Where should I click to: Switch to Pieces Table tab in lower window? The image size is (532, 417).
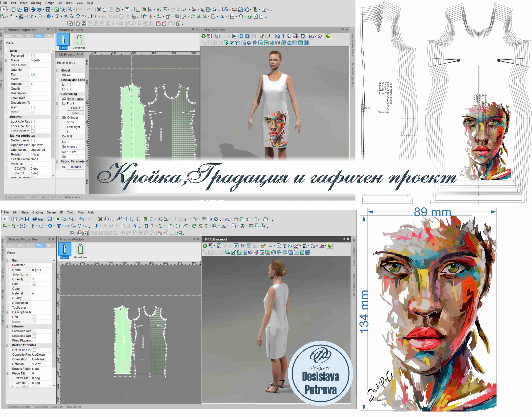pos(40,407)
